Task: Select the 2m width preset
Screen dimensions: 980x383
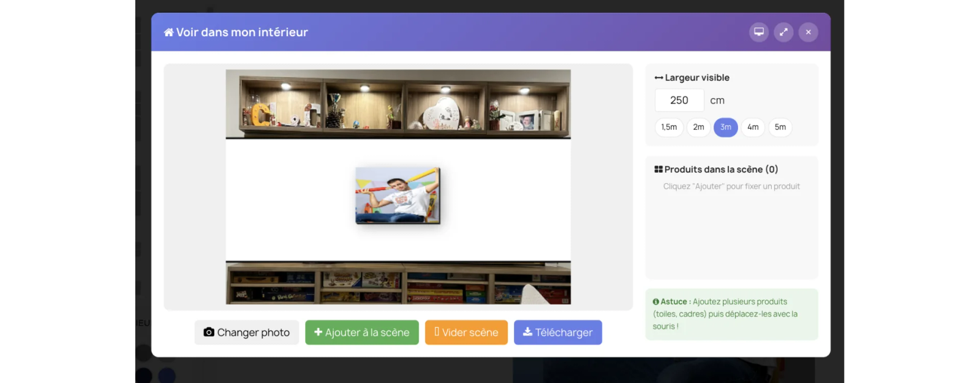Action: (x=698, y=127)
